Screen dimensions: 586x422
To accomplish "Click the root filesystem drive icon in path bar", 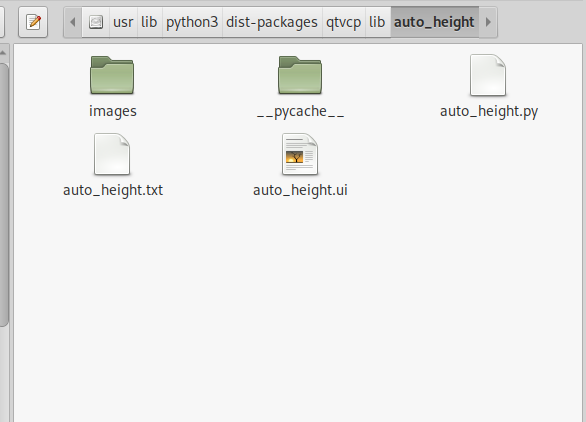I will click(96, 22).
